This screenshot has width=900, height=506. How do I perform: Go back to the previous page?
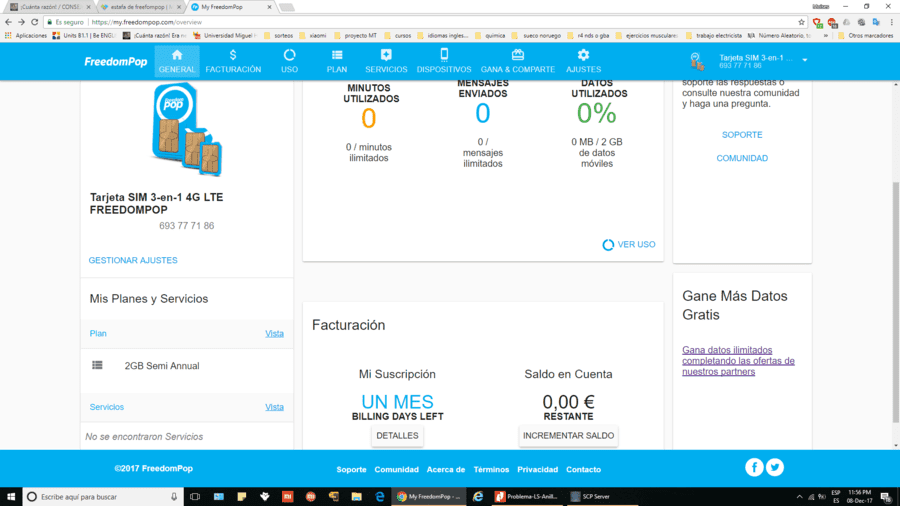click(8, 22)
